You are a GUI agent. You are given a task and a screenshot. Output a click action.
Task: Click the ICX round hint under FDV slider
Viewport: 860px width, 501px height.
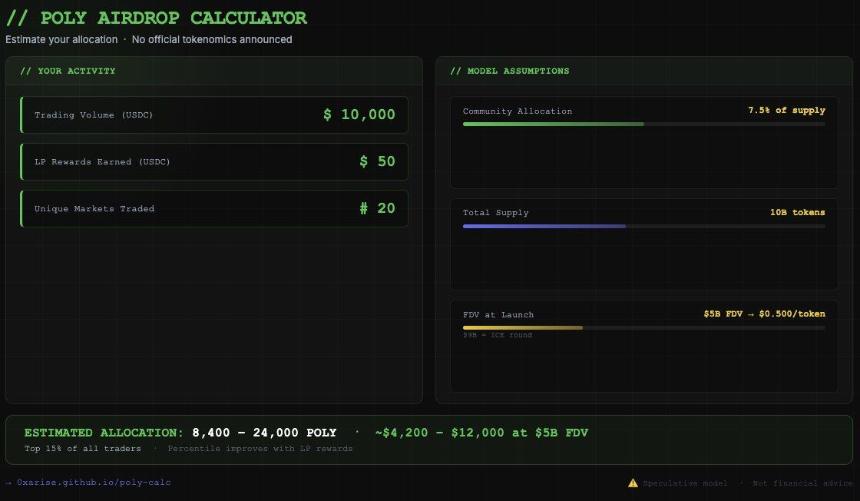pyautogui.click(x=497, y=335)
